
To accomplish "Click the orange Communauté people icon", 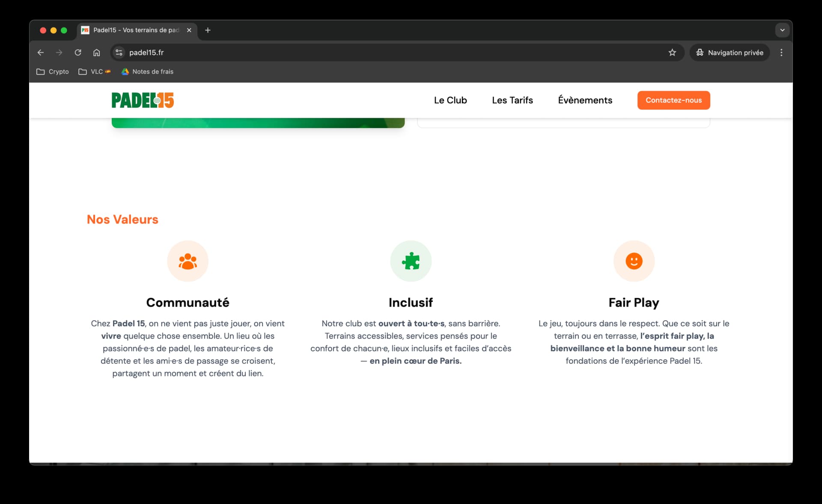I will tap(188, 261).
